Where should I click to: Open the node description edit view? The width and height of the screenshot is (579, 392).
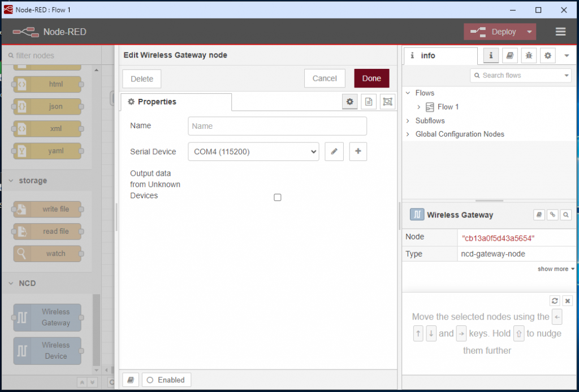point(368,102)
